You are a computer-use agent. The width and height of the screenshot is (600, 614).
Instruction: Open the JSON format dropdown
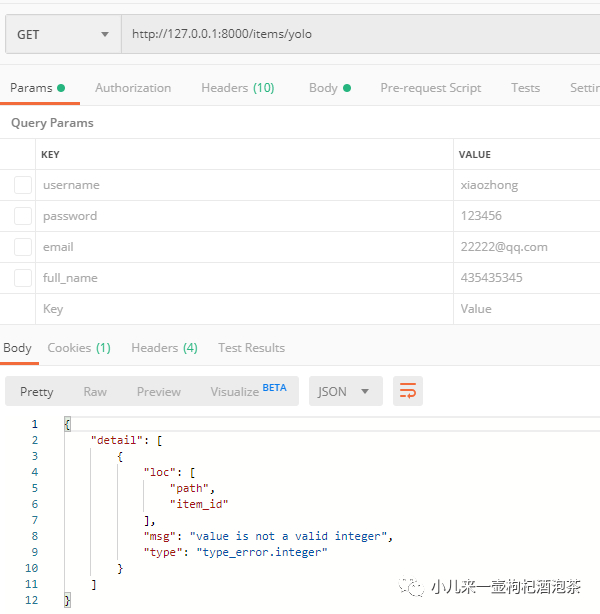click(344, 391)
